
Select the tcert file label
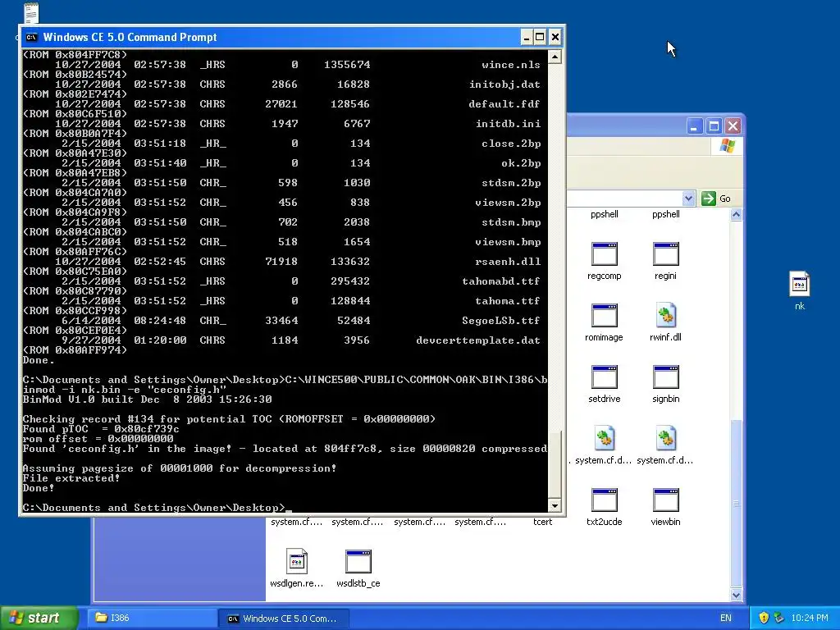542,522
